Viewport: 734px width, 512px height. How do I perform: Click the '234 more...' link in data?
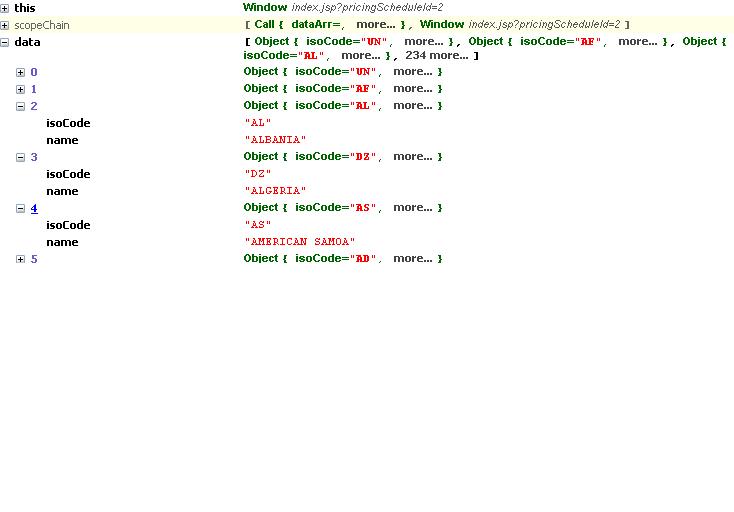point(436,56)
